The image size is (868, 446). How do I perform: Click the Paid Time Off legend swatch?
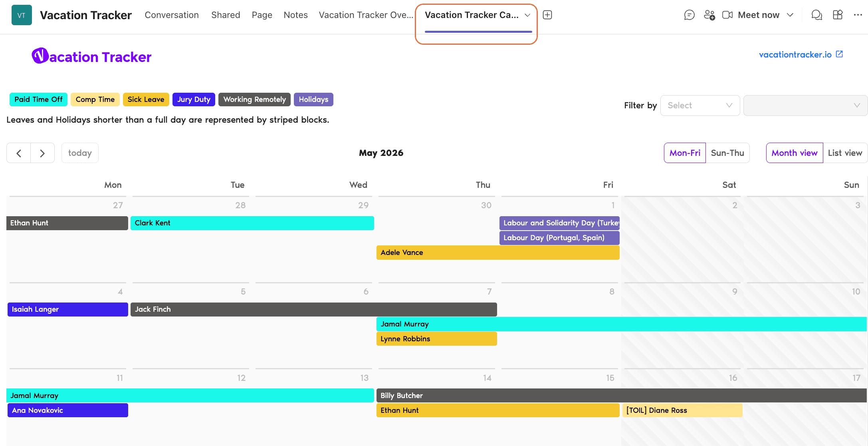click(38, 100)
